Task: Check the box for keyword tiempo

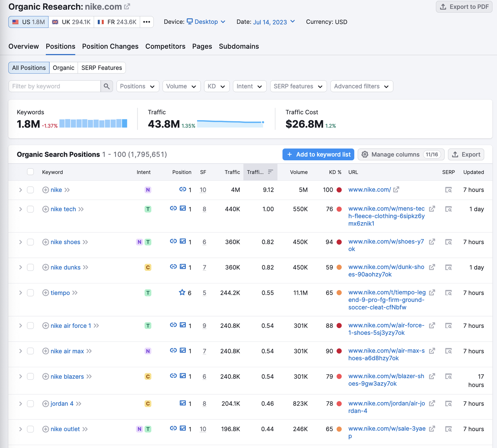Action: (x=30, y=293)
